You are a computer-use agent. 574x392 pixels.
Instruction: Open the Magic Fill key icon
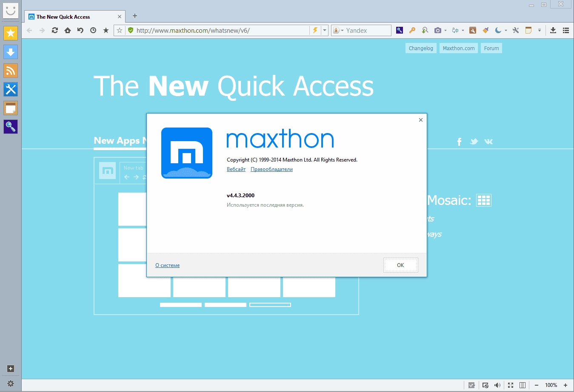click(x=412, y=30)
